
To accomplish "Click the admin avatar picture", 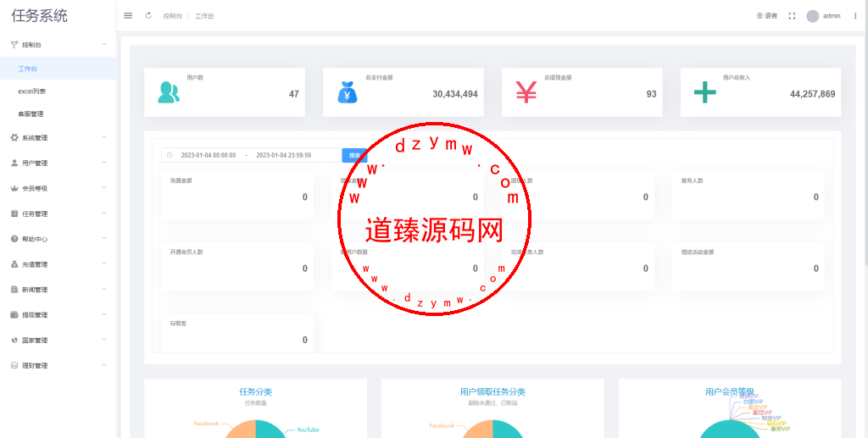I will (x=813, y=16).
